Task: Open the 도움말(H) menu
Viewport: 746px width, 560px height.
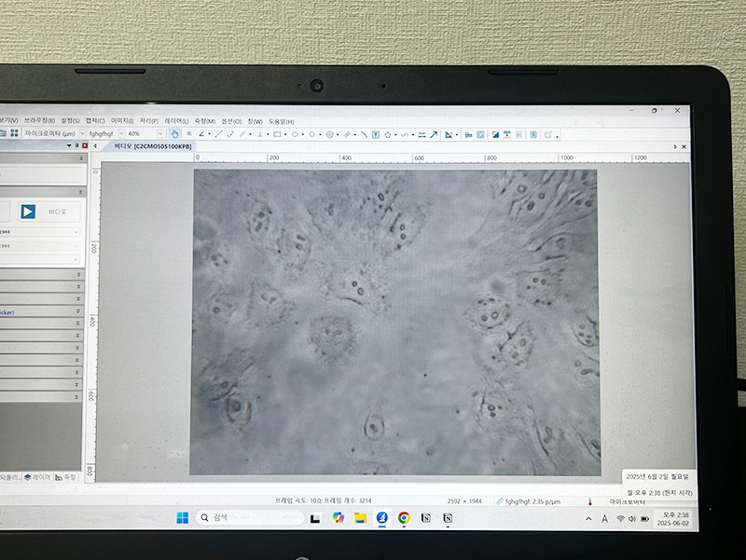Action: click(281, 121)
